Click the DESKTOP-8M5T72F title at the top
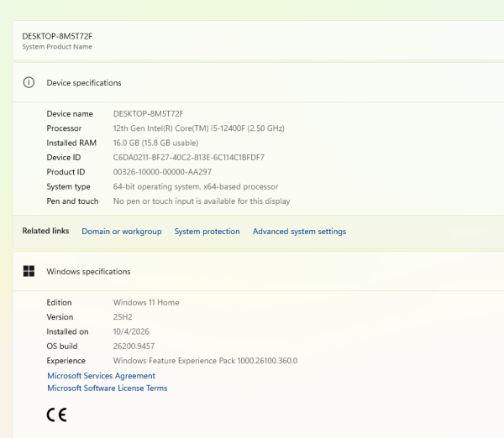Image resolution: width=504 pixels, height=438 pixels. click(x=57, y=36)
